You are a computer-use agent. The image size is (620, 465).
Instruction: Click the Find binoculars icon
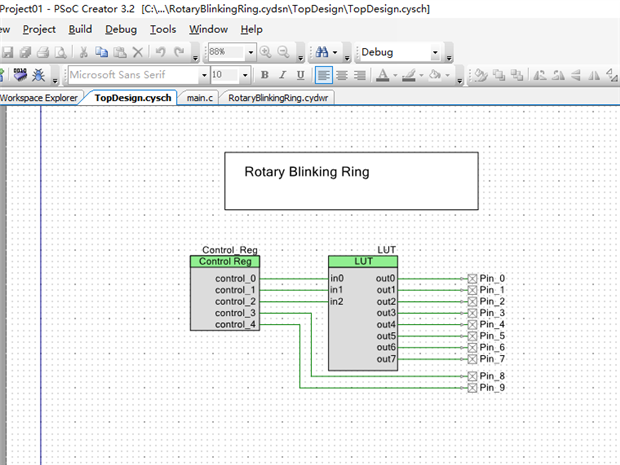tap(322, 52)
